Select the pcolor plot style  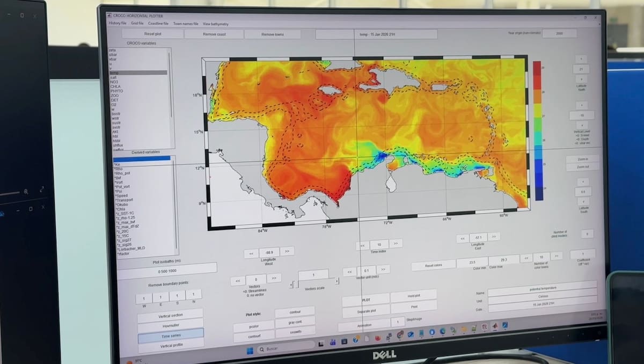[x=253, y=327]
